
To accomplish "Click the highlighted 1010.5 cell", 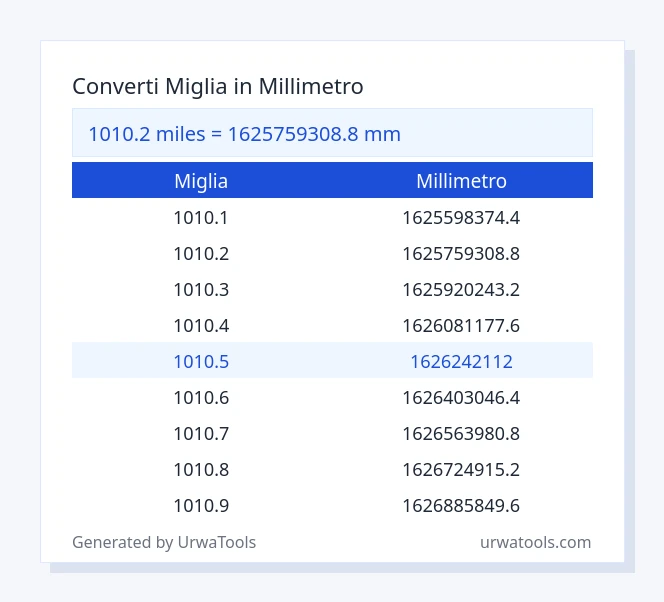I will (201, 362).
